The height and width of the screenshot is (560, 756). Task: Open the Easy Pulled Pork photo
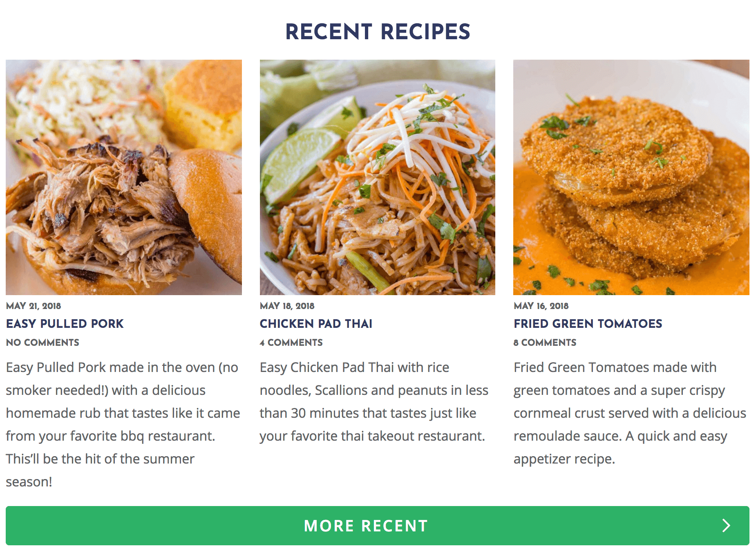click(x=124, y=177)
